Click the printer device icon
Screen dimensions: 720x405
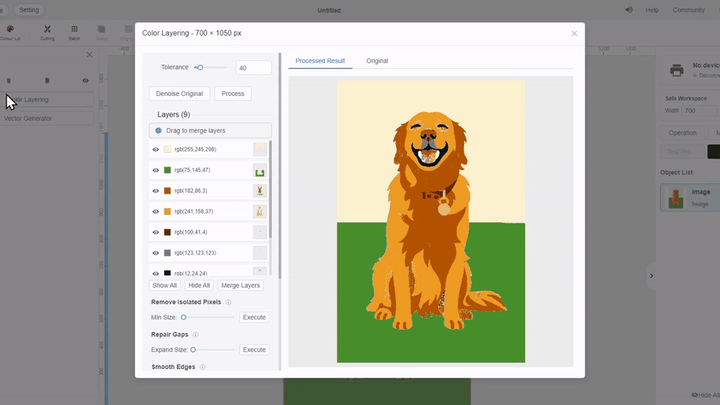tap(676, 70)
